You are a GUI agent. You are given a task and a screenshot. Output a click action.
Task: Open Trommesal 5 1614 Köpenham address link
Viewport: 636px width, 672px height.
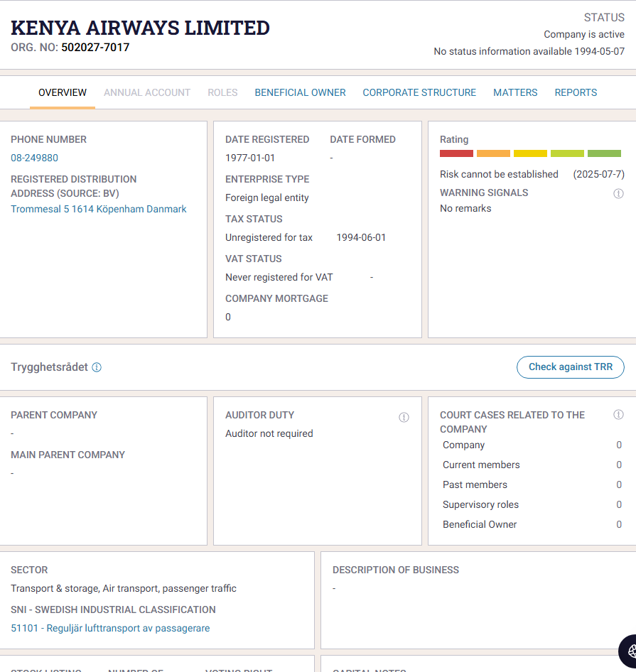(x=99, y=209)
